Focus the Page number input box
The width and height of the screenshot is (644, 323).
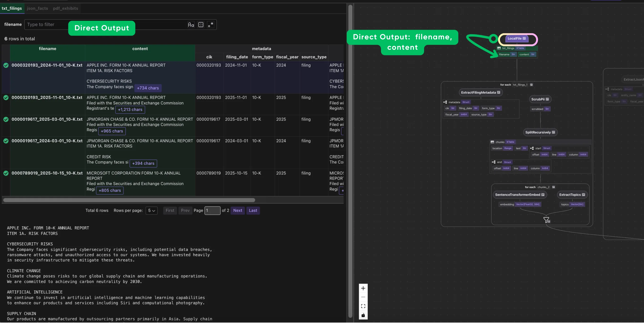point(212,211)
